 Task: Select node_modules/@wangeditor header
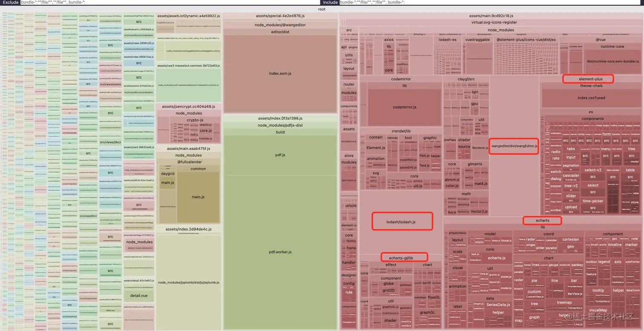[280, 25]
